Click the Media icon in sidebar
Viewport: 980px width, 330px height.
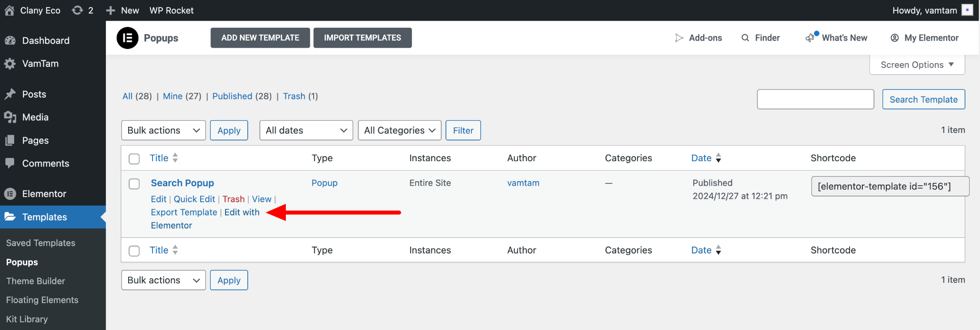10,117
